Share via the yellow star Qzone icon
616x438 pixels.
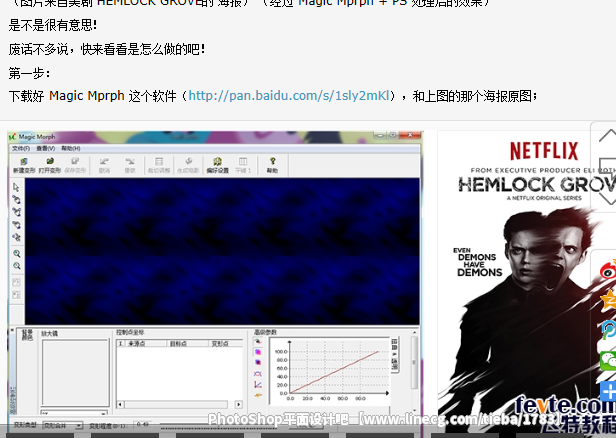[608, 300]
